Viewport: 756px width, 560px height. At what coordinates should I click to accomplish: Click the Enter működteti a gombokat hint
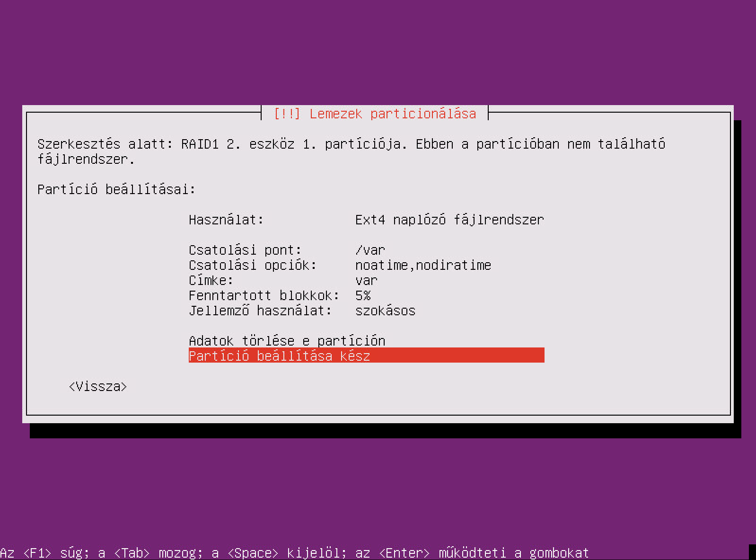click(x=484, y=552)
